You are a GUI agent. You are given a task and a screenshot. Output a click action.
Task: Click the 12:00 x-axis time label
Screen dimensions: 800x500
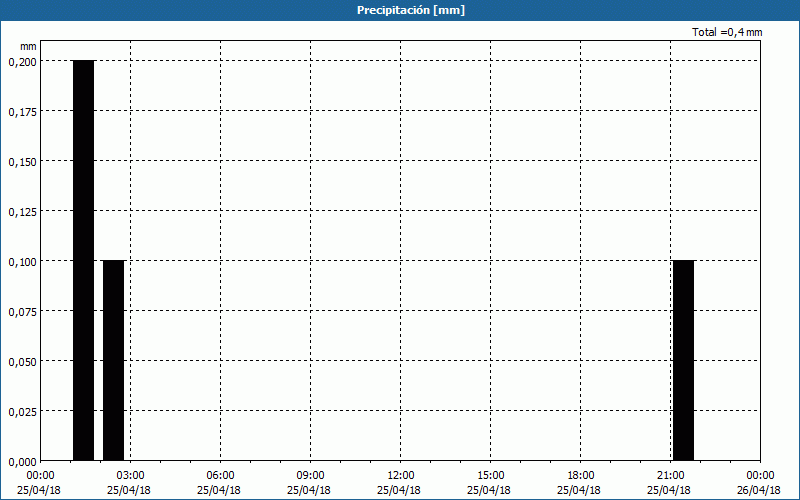click(x=401, y=476)
